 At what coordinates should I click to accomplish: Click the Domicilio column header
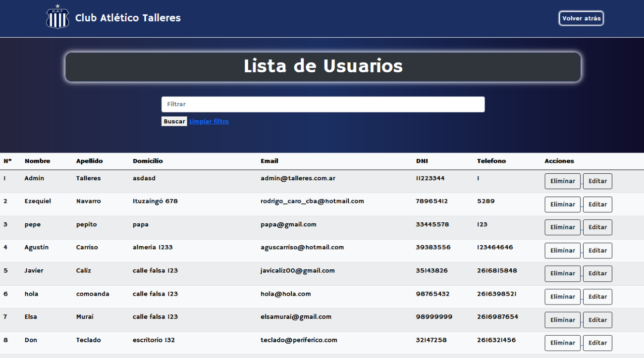pyautogui.click(x=148, y=161)
